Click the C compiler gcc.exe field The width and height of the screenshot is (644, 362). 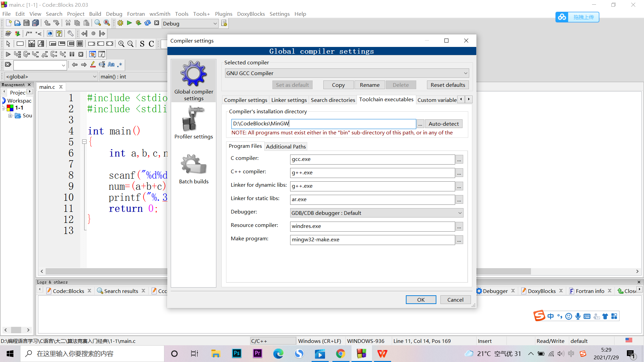coord(372,160)
